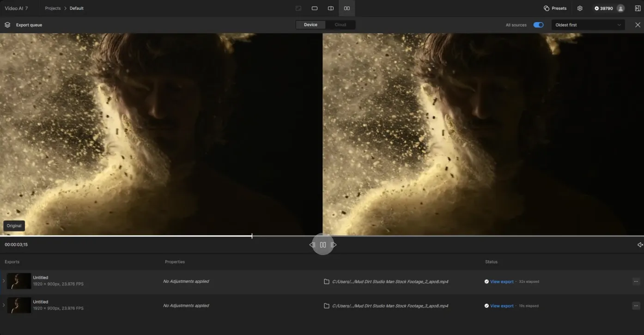644x335 pixels.
Task: Select the side-by-side view layout icon
Action: (347, 8)
